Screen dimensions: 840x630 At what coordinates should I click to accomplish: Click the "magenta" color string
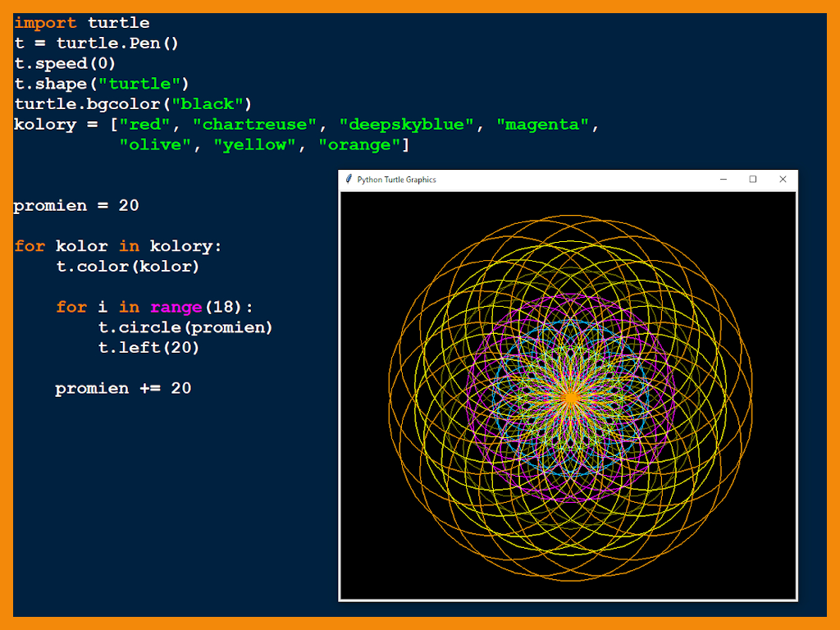tap(542, 125)
